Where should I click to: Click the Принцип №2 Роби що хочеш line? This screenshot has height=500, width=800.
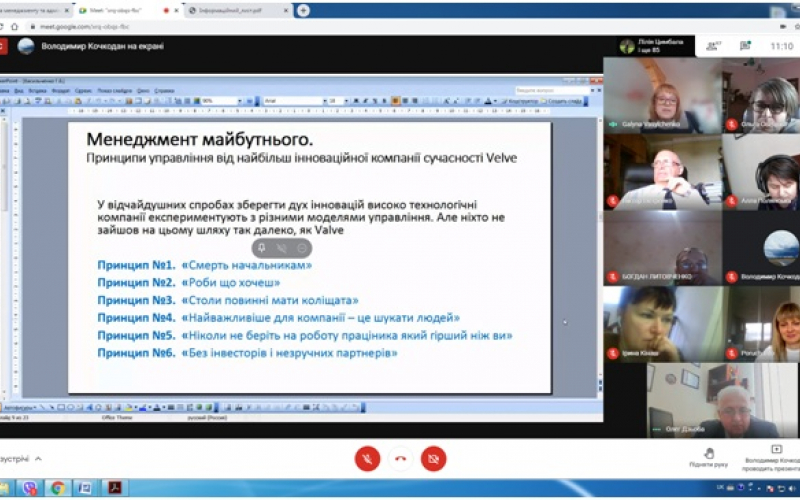pyautogui.click(x=189, y=283)
